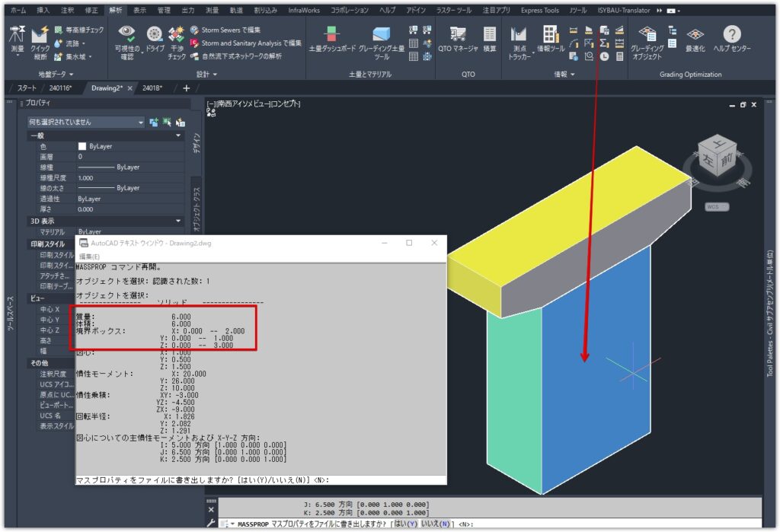Click the 測点トラッカー station tracker icon
Viewport: 780px width, 532px height.
(x=518, y=33)
